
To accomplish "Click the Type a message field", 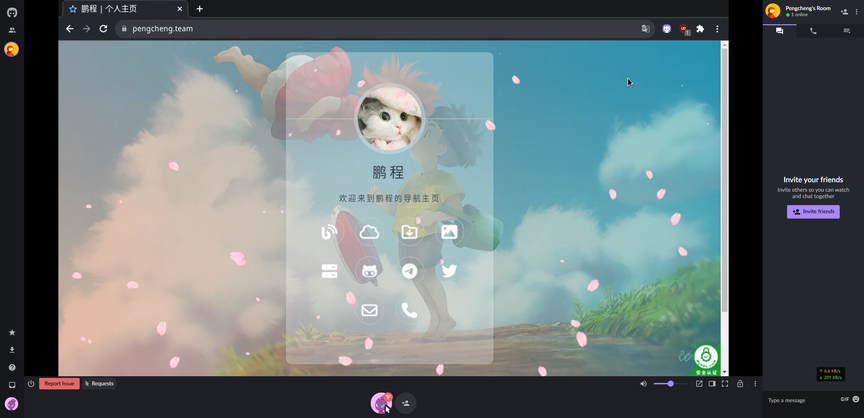I will click(802, 400).
